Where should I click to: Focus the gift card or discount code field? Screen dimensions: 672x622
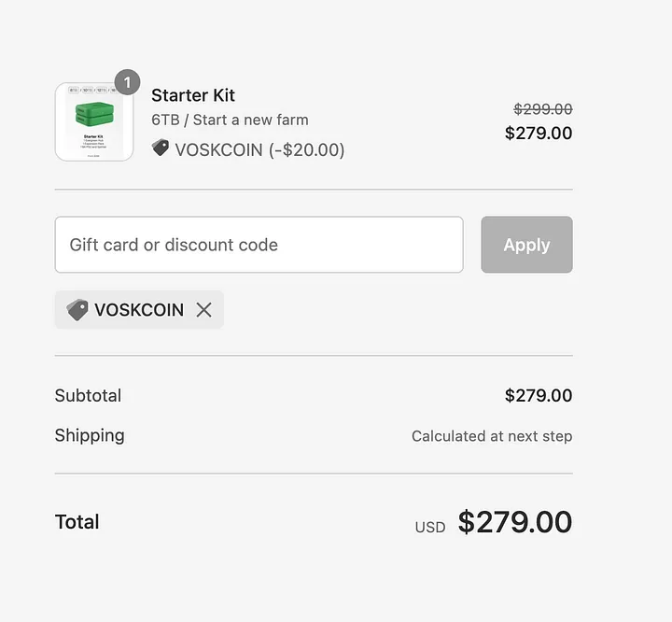tap(259, 245)
